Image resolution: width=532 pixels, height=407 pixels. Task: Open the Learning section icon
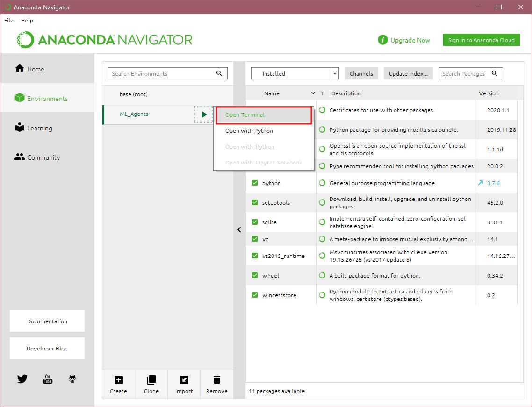20,128
